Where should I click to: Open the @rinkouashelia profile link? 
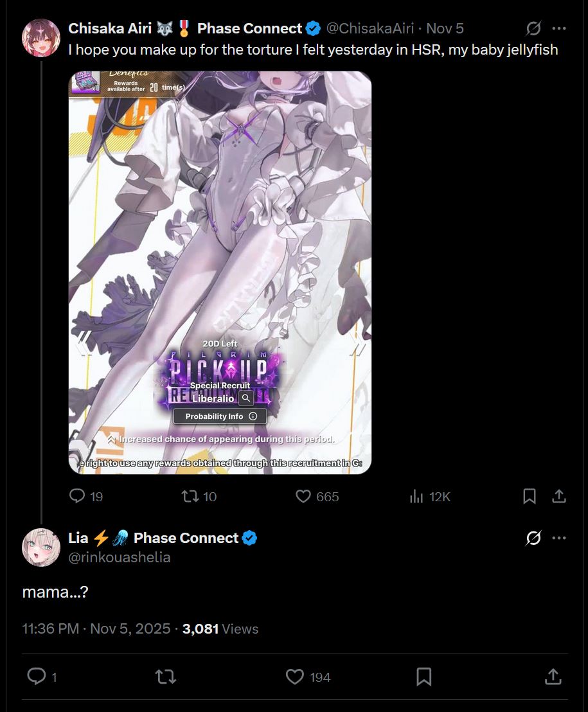(120, 557)
